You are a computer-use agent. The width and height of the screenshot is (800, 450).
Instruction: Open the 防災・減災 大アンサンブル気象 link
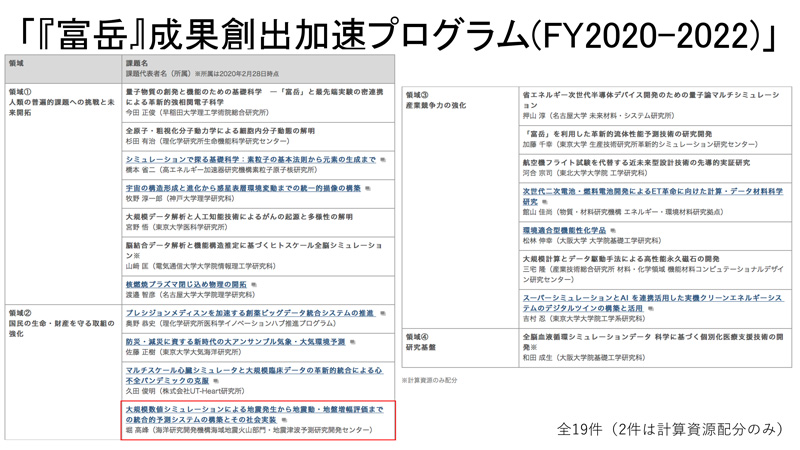(x=236, y=341)
